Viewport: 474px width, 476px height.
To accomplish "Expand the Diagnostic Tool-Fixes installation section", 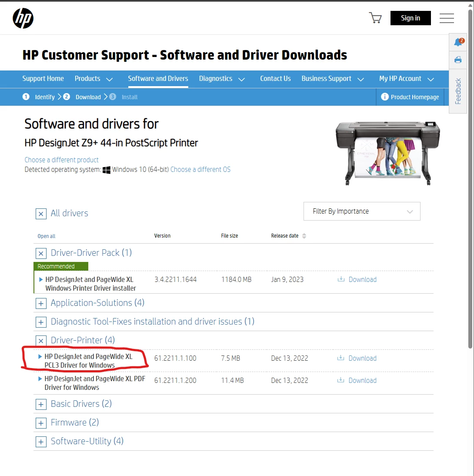I will (41, 322).
